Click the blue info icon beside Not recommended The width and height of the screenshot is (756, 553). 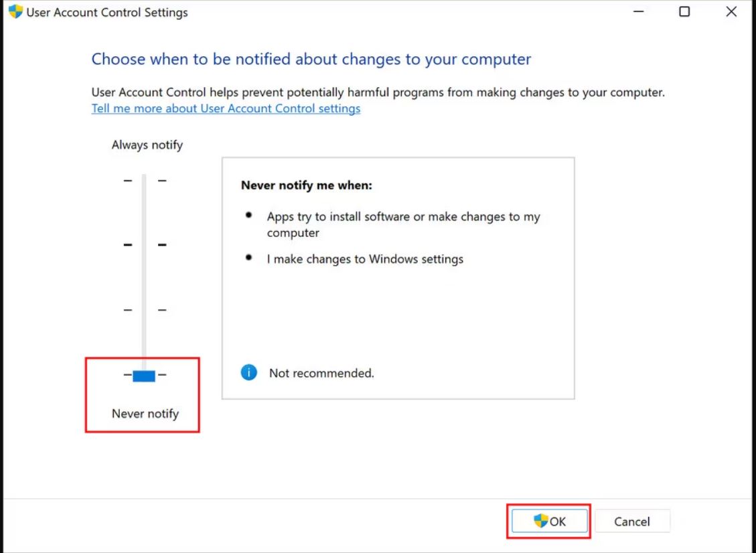coord(249,373)
